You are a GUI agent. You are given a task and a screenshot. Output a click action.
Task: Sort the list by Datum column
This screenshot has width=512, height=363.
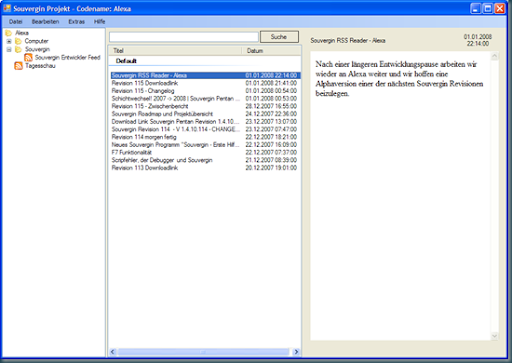pos(271,51)
